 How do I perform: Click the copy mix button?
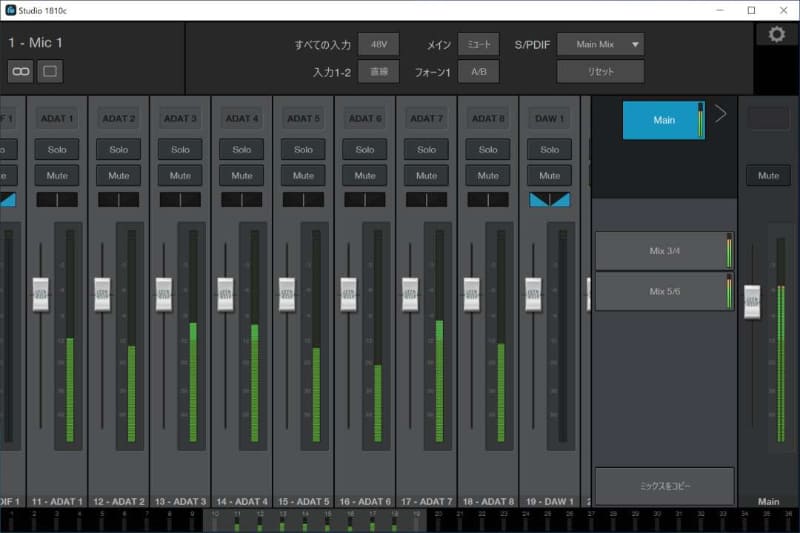[664, 486]
